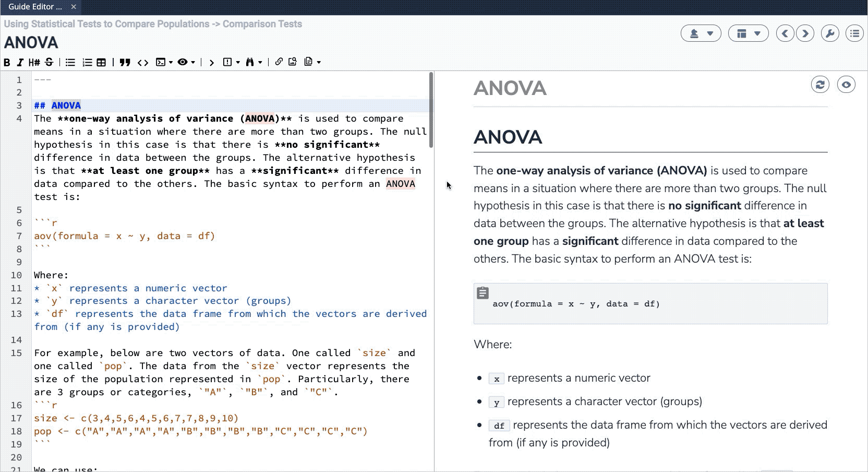The width and height of the screenshot is (868, 472).
Task: Click the line 'aov(formula = x ~ y, data = df)' in editor
Action: click(125, 236)
